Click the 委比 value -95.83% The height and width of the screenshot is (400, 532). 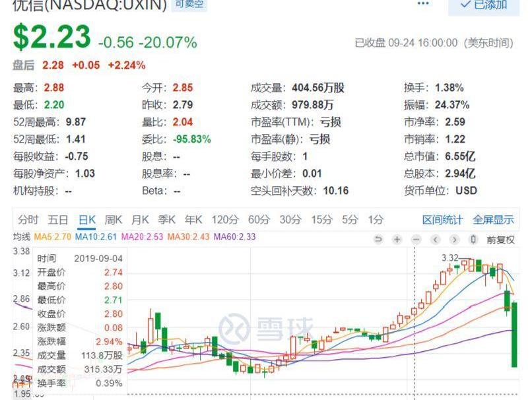(191, 139)
